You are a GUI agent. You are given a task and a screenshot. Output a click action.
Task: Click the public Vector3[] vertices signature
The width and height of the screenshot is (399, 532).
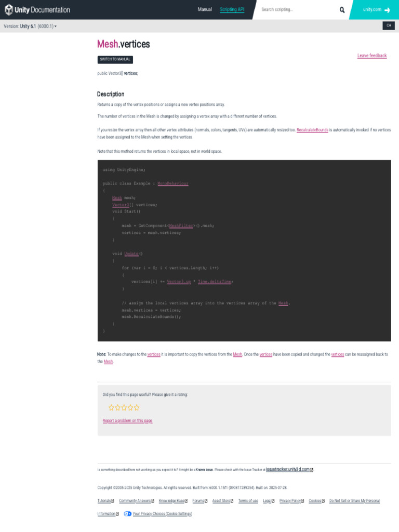(x=117, y=74)
